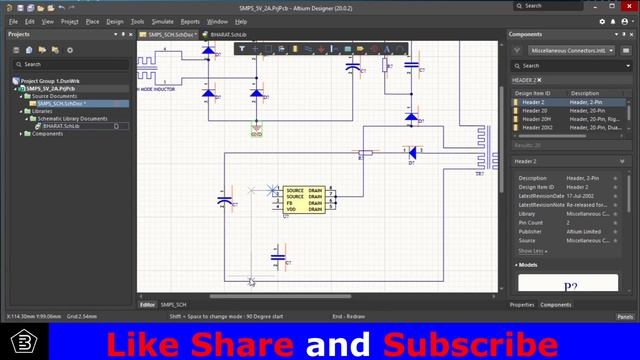Click the Place Harness tool in the active bar

[334, 49]
